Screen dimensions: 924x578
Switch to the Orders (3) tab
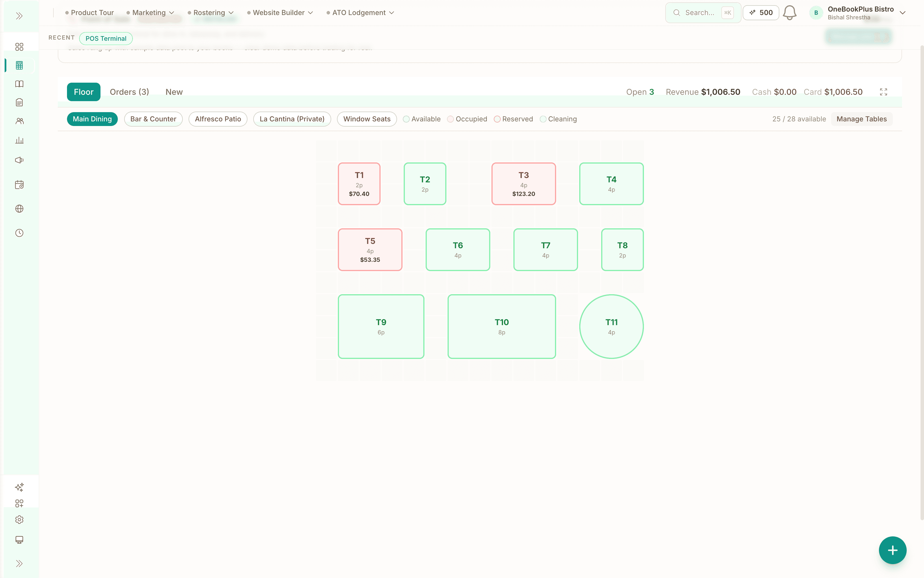click(129, 92)
